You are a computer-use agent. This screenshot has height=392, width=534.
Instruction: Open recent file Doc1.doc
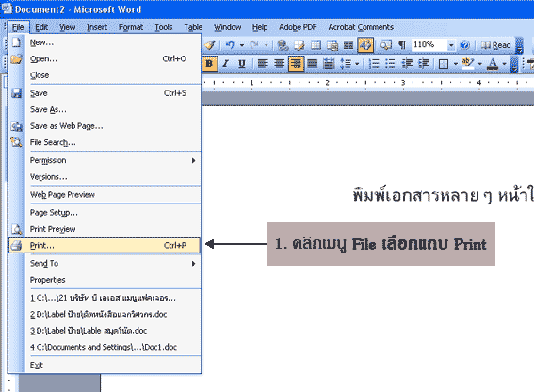105,347
